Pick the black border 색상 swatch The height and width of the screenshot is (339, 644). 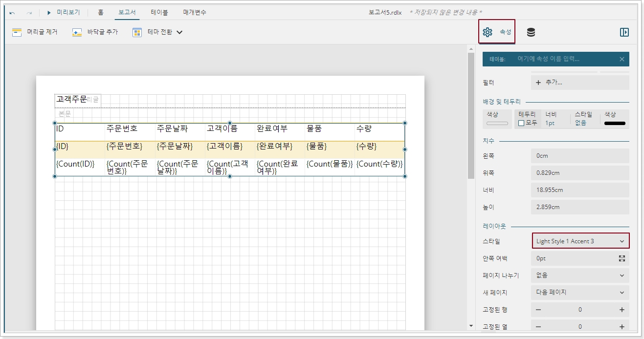pos(615,123)
